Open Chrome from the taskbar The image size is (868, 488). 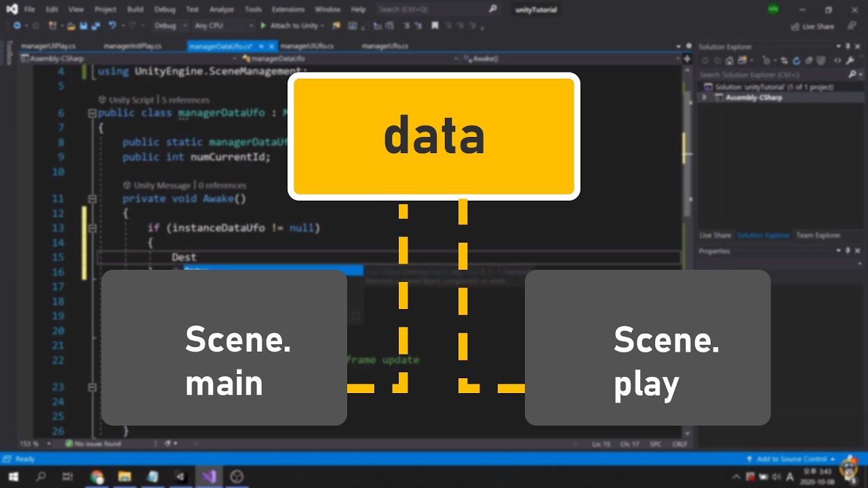[x=97, y=476]
